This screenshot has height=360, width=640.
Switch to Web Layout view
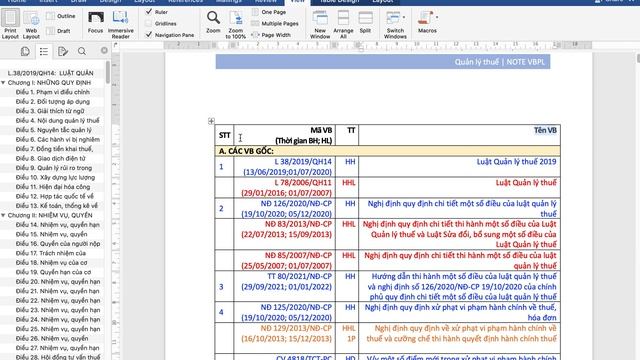[x=31, y=24]
